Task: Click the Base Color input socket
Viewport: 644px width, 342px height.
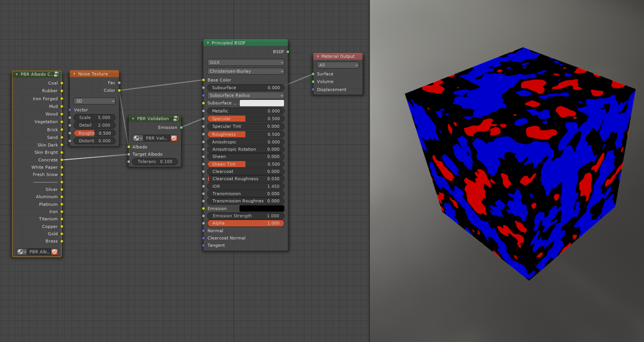Action: (203, 80)
